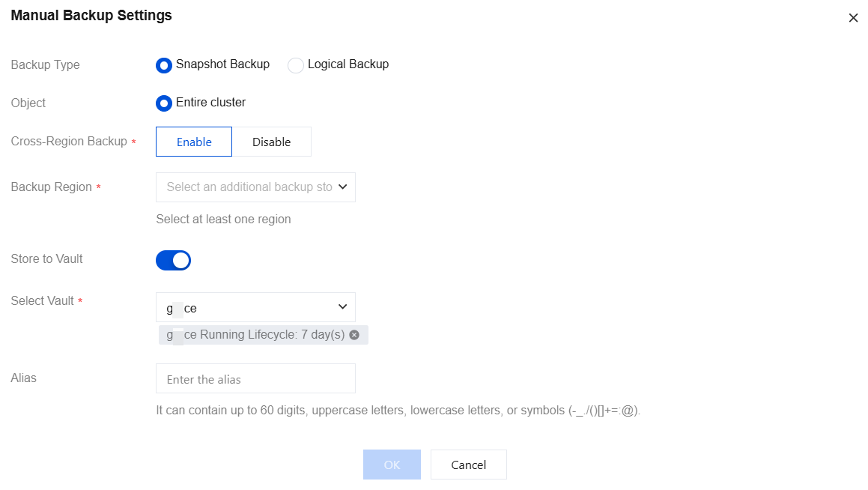Confirm with the OK button
This screenshot has height=490, width=868.
coord(392,465)
